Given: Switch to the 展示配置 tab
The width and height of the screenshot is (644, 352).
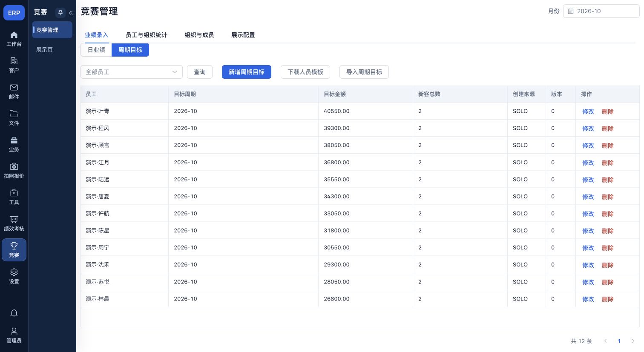Looking at the screenshot, I should (x=243, y=35).
